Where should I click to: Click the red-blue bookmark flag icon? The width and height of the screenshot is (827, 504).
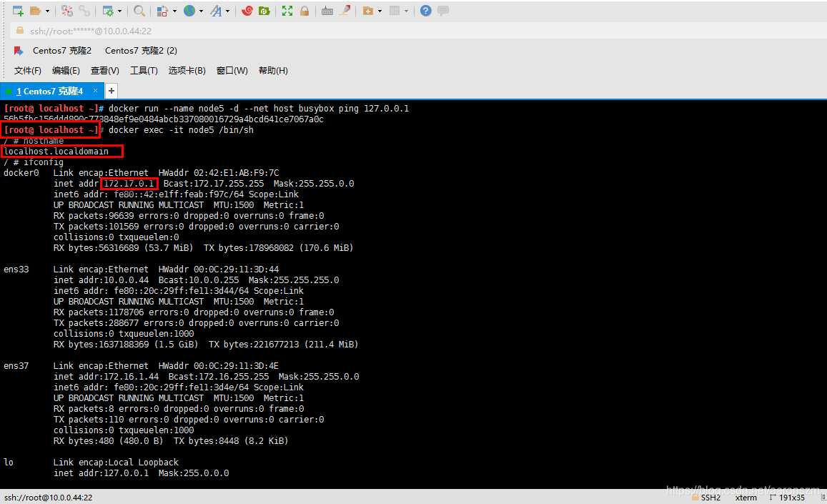point(19,51)
